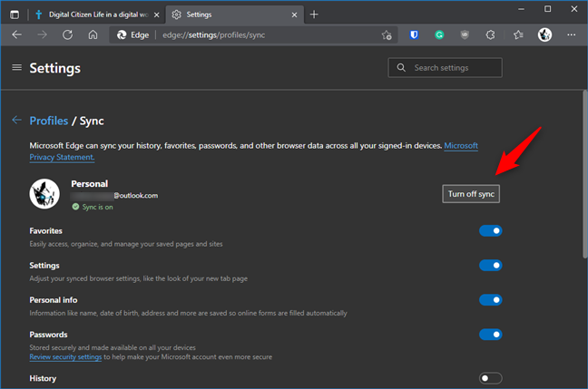Viewport: 588px width, 389px height.
Task: Click the Personal profile name
Action: [x=89, y=184]
